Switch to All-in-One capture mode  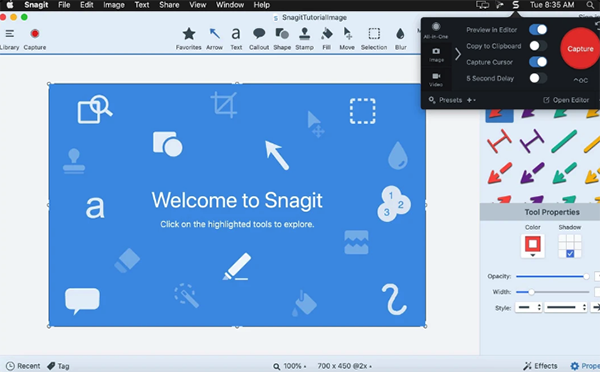pos(436,30)
